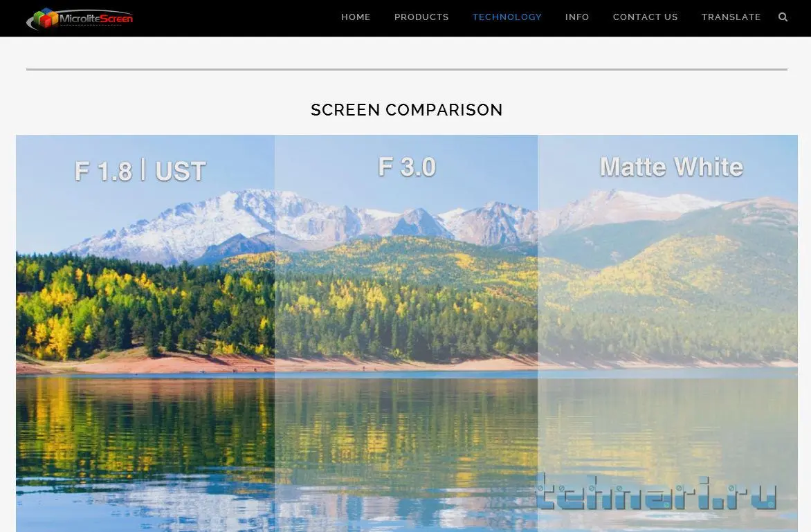
Task: Select the TECHNOLOGY menu item
Action: (507, 17)
